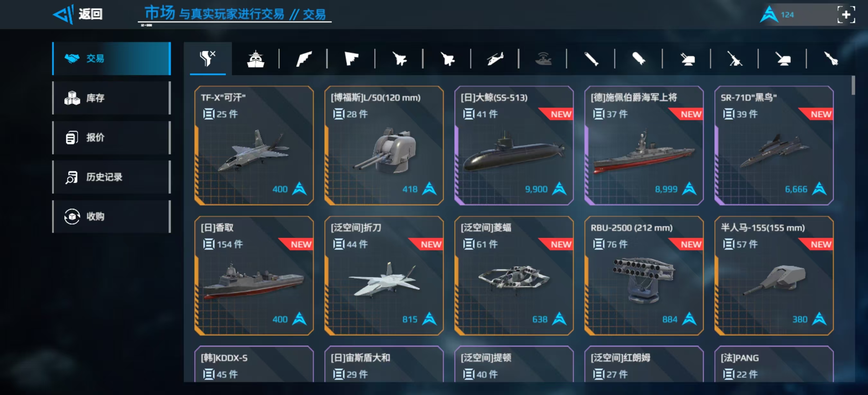Choose the flying-wing bomber category icon
This screenshot has height=395, width=868.
(351, 59)
